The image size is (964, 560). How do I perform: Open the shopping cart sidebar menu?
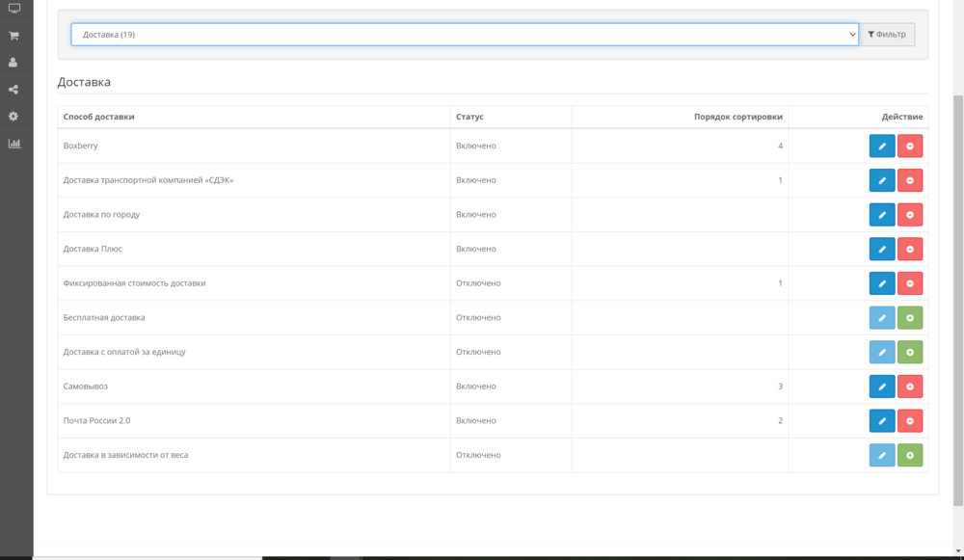(x=13, y=36)
